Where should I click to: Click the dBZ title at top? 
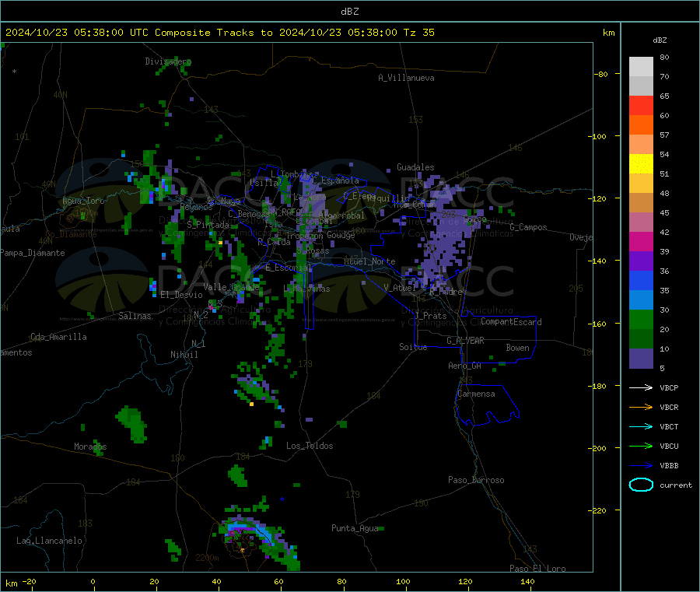[x=349, y=12]
